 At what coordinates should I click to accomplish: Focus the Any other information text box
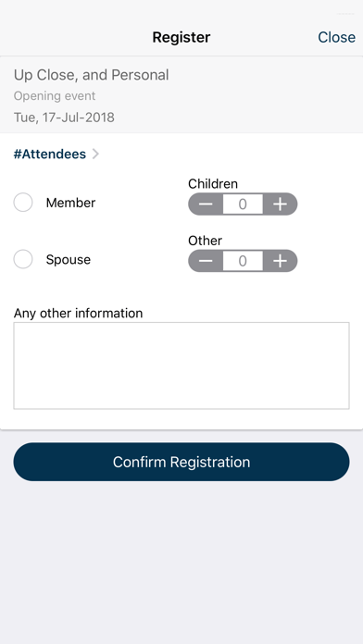(181, 365)
